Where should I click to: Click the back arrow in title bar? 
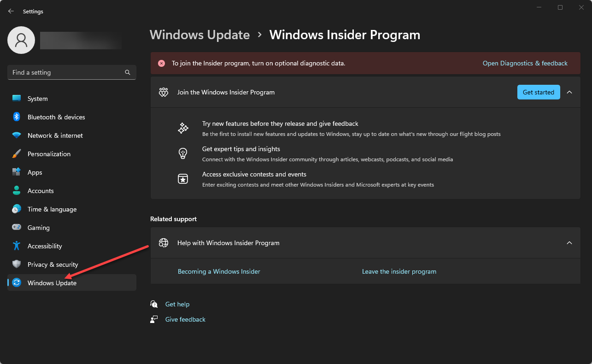click(x=11, y=11)
